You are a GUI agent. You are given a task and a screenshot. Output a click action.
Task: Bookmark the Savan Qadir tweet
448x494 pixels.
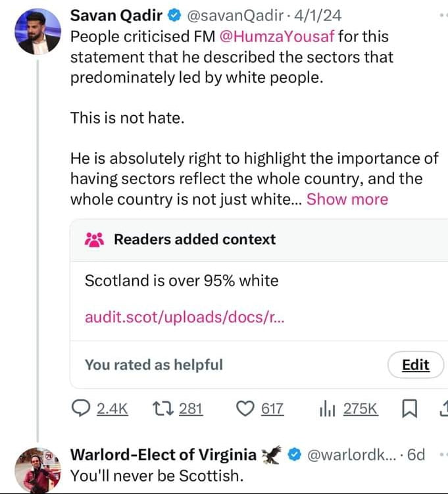tap(409, 408)
